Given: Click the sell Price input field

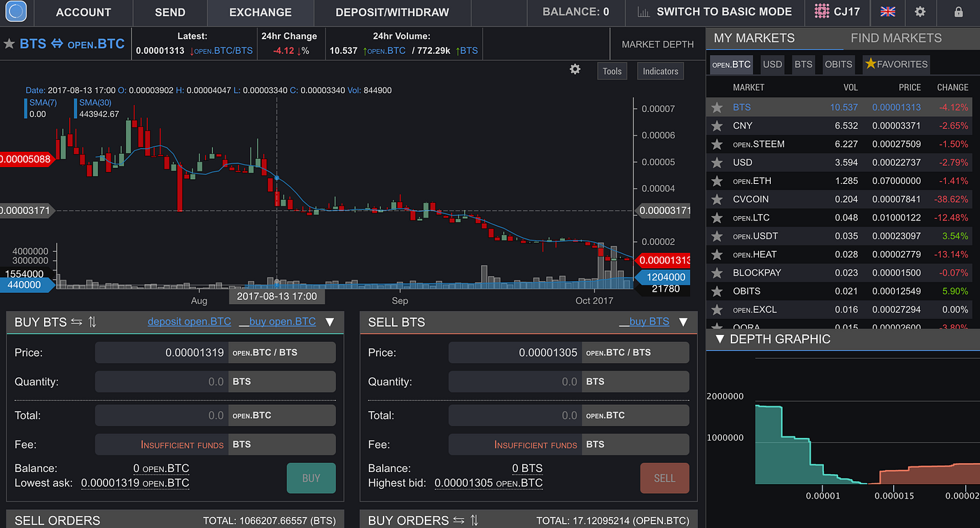Looking at the screenshot, I should click(515, 352).
